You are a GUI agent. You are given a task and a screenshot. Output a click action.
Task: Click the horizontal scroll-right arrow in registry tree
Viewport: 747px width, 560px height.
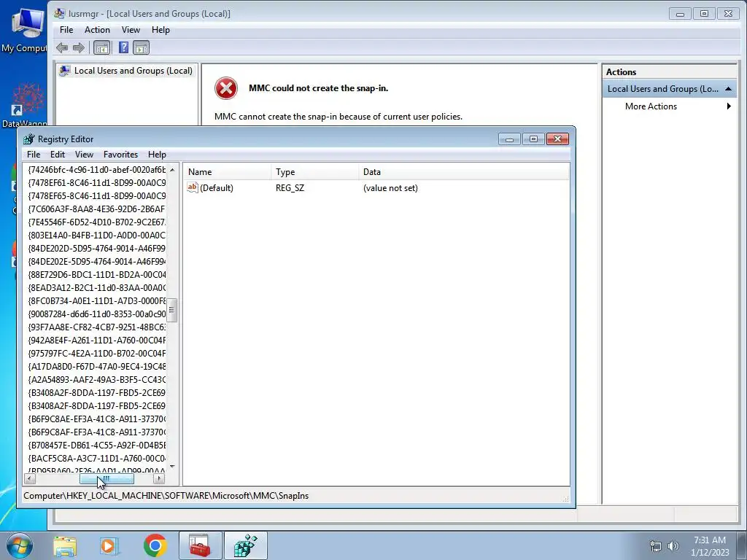point(159,478)
